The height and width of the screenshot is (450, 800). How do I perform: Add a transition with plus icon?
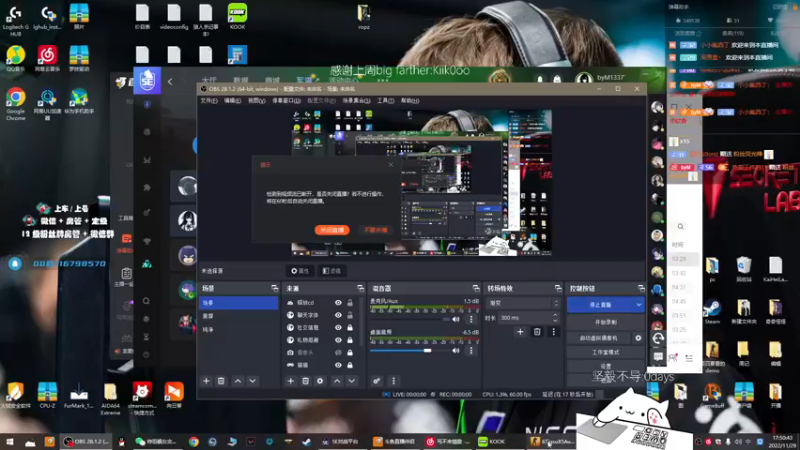tap(520, 332)
